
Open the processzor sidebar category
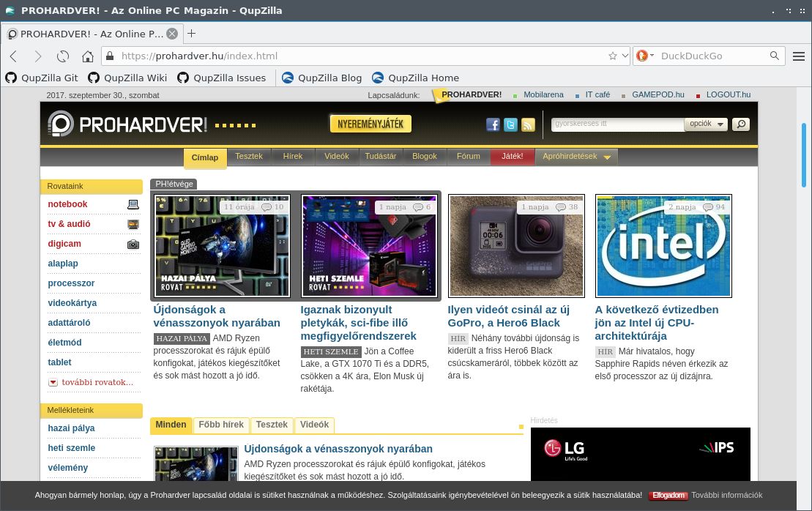click(x=72, y=283)
